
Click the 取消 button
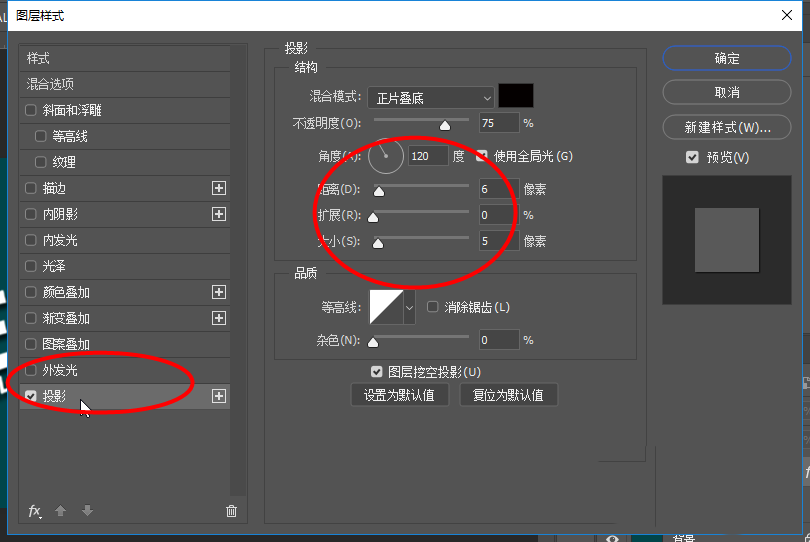[727, 92]
